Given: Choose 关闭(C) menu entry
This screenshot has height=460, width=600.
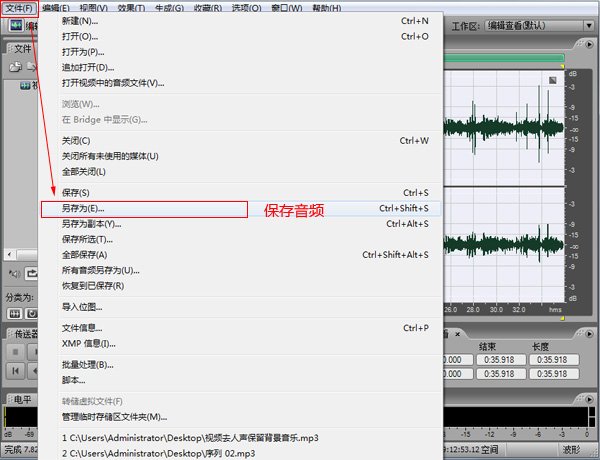Looking at the screenshot, I should pyautogui.click(x=241, y=141).
